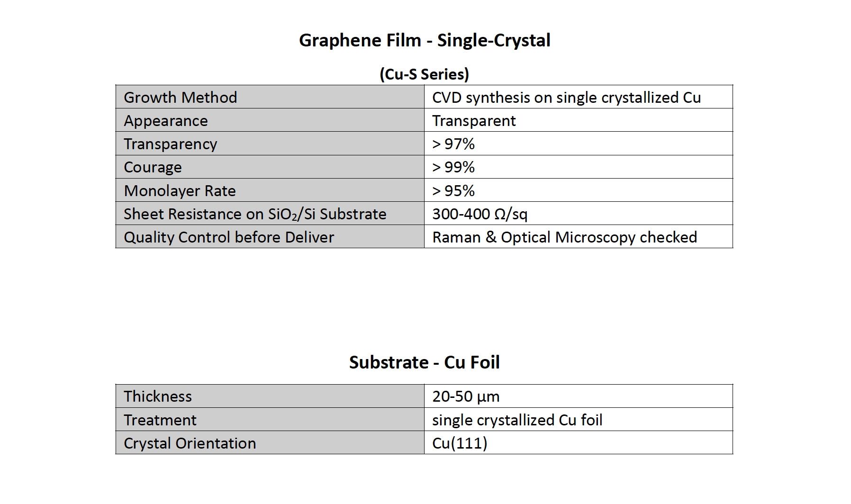Click the '> 97%' value
The width and height of the screenshot is (851, 504).
pos(453,144)
